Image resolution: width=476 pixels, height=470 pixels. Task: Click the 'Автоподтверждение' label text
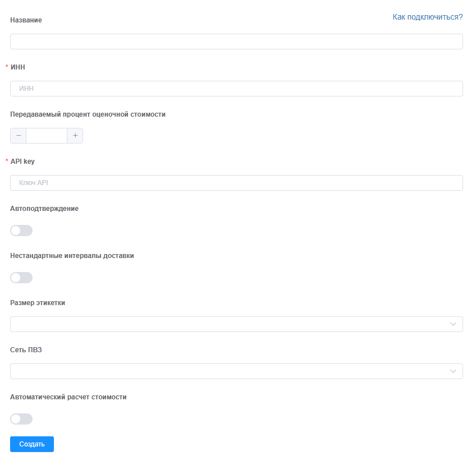pos(44,209)
